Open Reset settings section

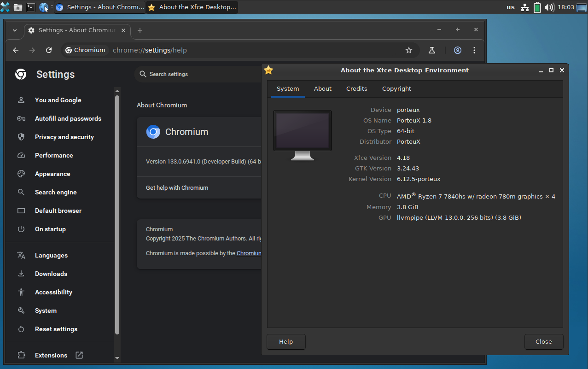(56, 329)
